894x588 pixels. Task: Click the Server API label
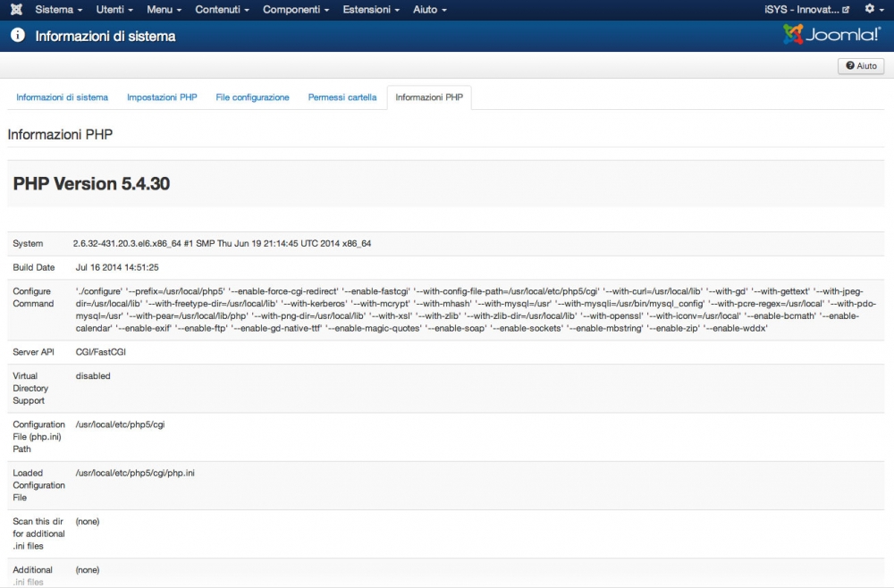click(33, 352)
